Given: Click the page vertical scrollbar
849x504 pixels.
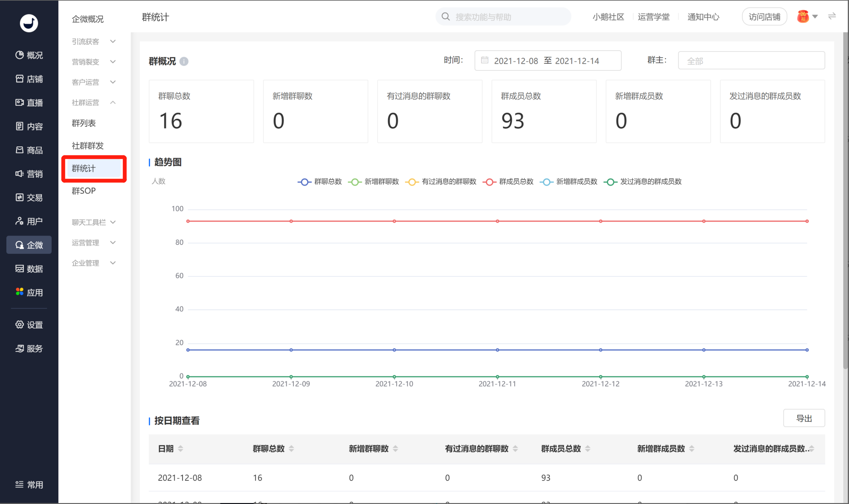Looking at the screenshot, I should point(845,200).
